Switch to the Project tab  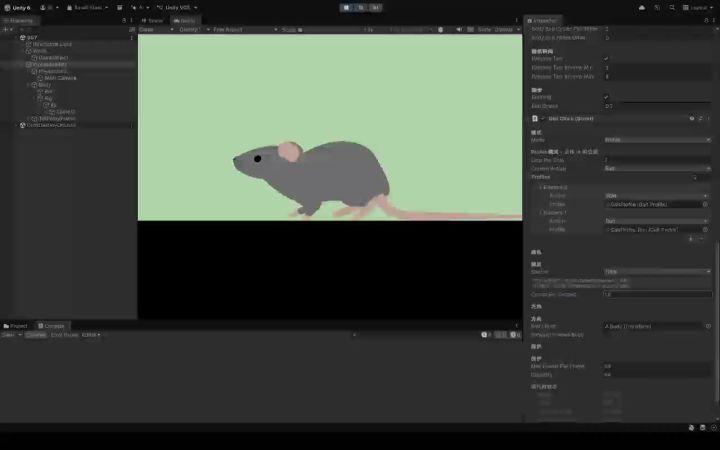pos(16,326)
